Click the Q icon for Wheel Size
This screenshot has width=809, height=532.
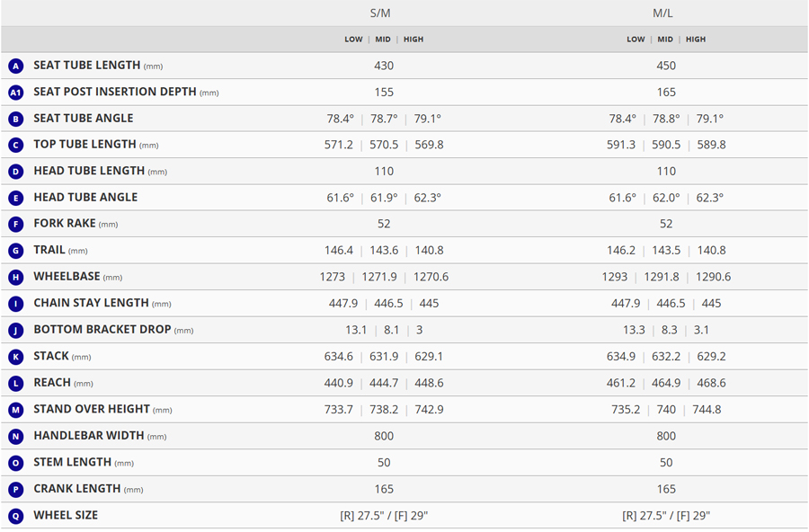coord(15,516)
